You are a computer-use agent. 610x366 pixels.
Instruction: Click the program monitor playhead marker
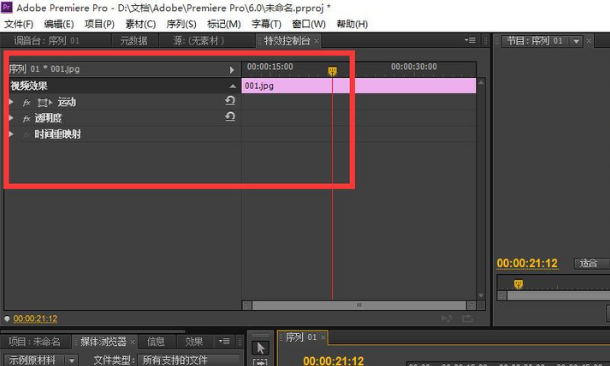coord(518,284)
